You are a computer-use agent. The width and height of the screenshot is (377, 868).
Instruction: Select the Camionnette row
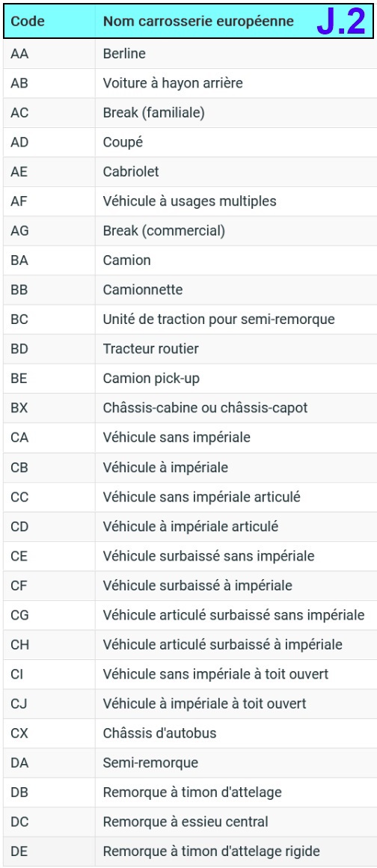click(x=188, y=290)
